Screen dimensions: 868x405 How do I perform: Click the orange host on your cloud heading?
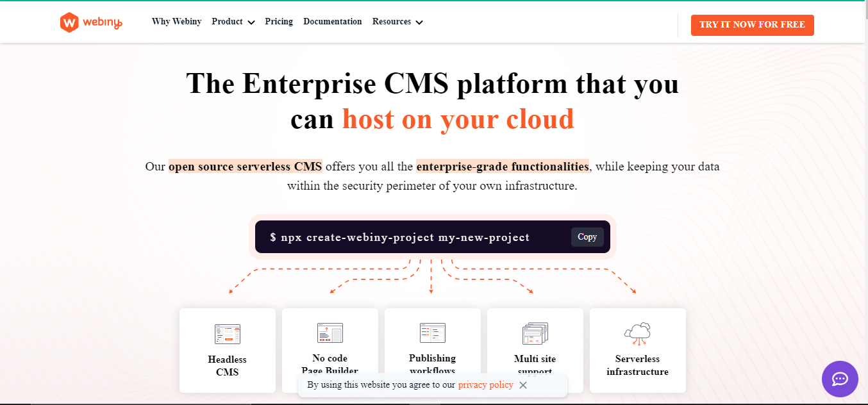coord(458,120)
